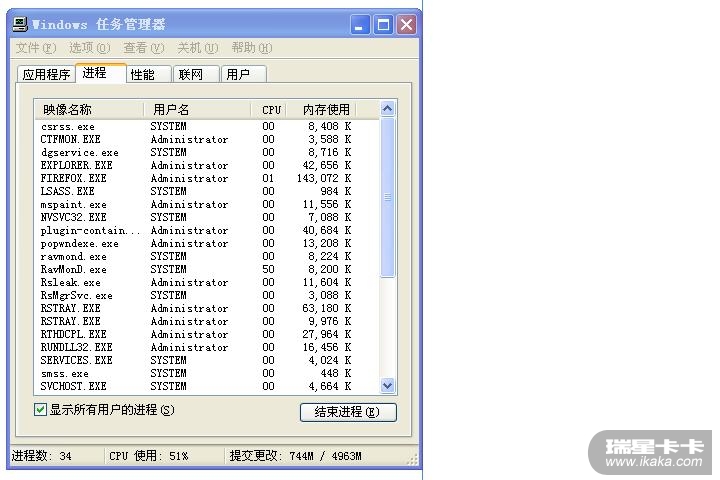This screenshot has height=480, width=720.
Task: Select the CTFMON.EXE process
Action: tap(207, 139)
